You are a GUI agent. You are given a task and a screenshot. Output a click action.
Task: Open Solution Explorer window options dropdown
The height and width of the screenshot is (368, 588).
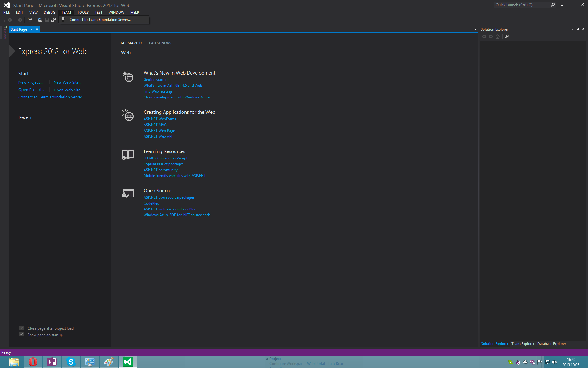coord(573,29)
